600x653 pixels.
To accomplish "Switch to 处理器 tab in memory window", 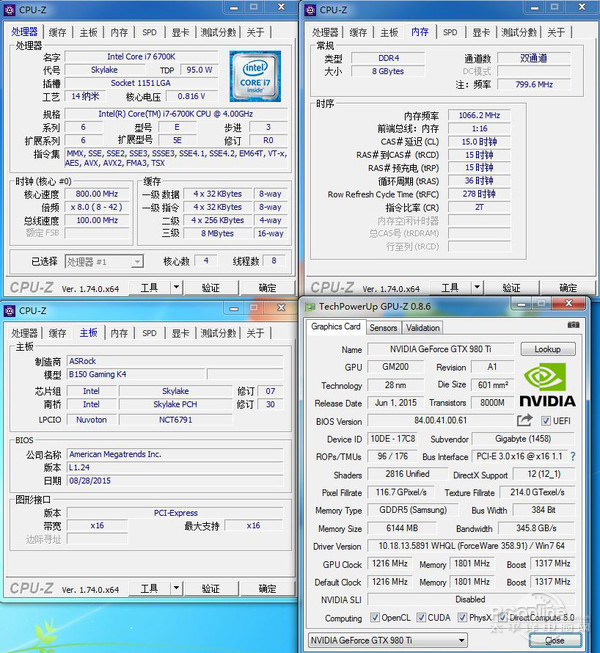I will 325,32.
